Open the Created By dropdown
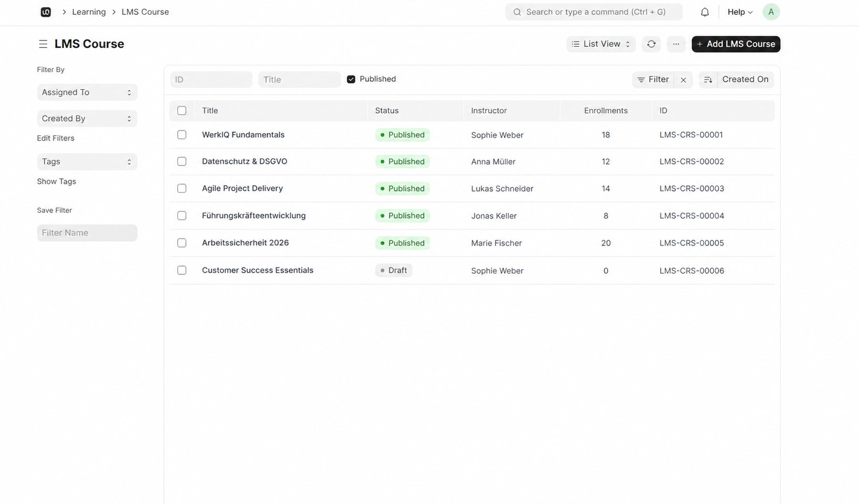 [x=87, y=119]
